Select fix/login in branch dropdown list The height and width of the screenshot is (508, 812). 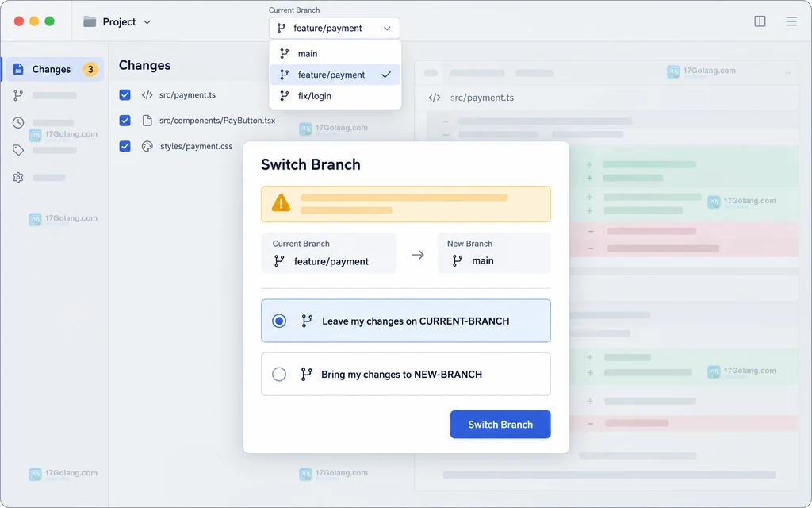point(335,96)
